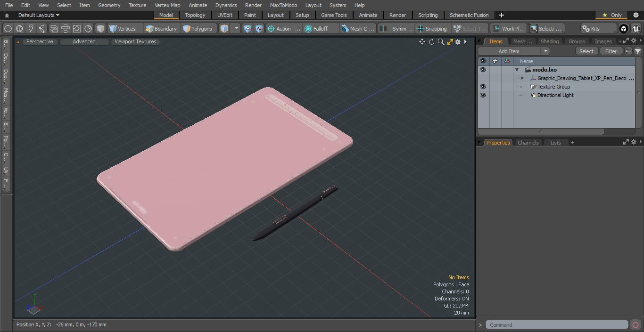Viewport: 644px width, 332px height.
Task: Select the circle selection mode icon
Action: click(8, 29)
